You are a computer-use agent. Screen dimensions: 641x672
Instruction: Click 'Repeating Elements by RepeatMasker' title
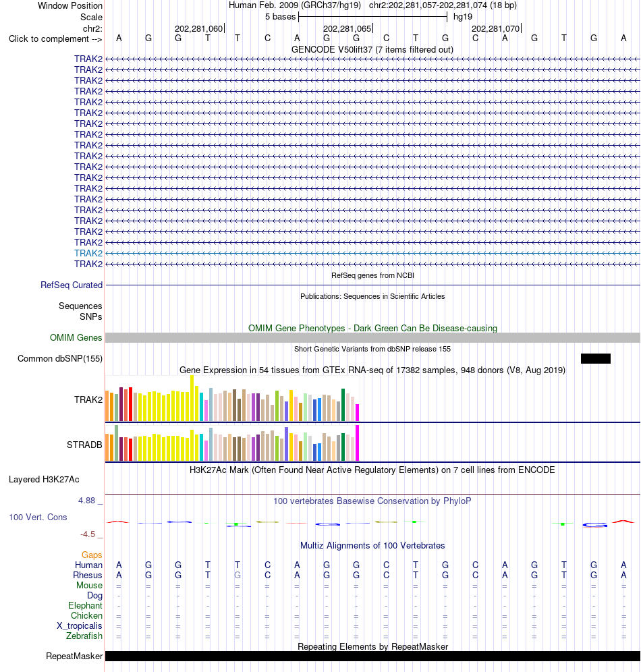point(372,647)
